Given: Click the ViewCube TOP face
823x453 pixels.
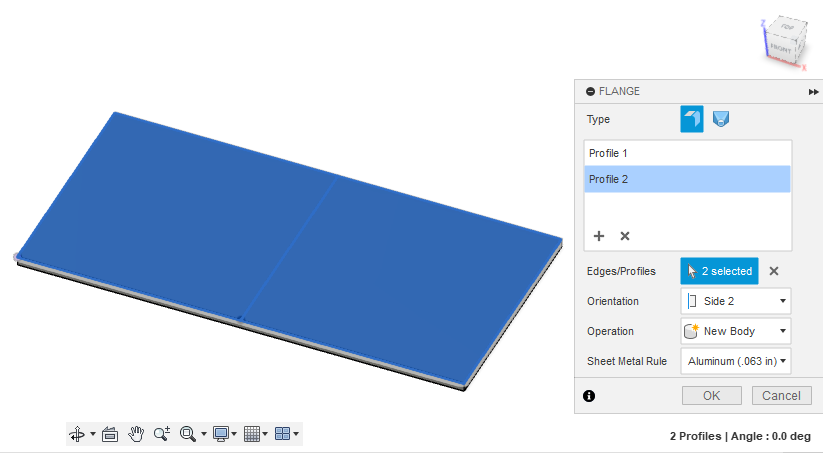Looking at the screenshot, I should pyautogui.click(x=787, y=27).
